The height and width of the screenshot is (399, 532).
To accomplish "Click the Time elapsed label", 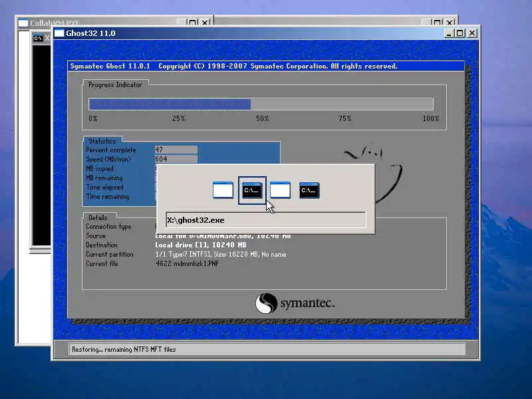I will point(105,188).
